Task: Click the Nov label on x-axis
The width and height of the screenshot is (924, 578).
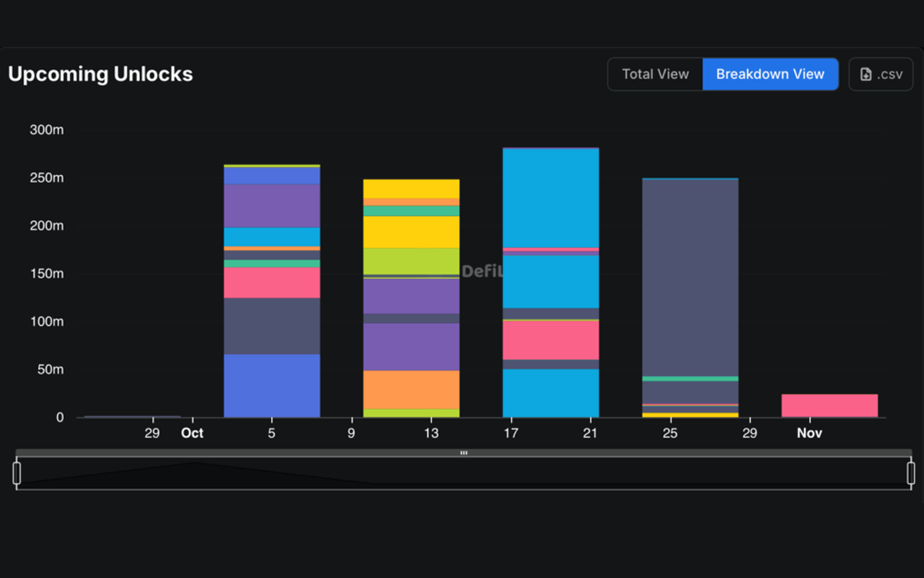Action: click(x=809, y=433)
